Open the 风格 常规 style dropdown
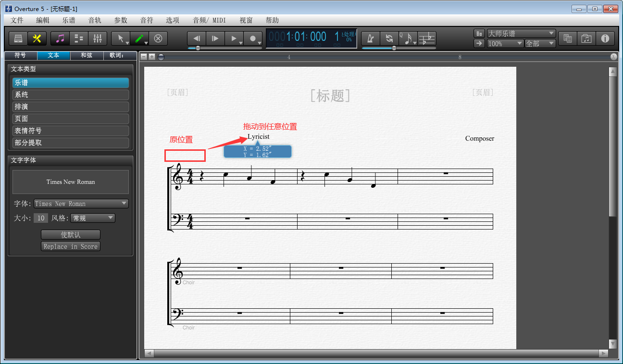The width and height of the screenshot is (623, 364). 93,218
